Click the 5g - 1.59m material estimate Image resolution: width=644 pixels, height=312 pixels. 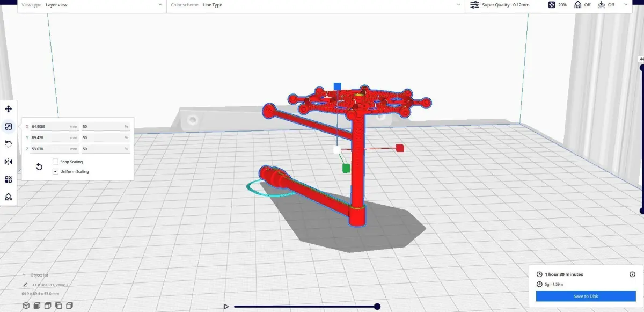click(554, 284)
